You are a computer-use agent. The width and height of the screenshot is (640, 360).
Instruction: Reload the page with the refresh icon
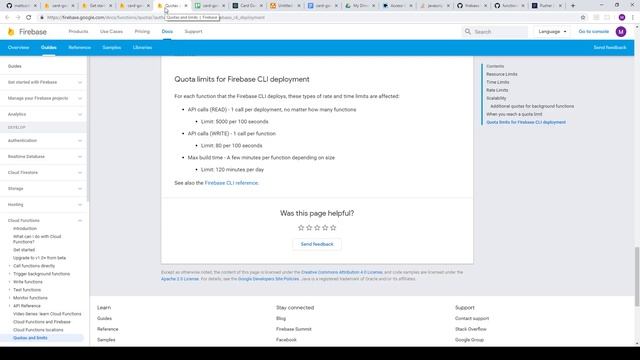29,18
